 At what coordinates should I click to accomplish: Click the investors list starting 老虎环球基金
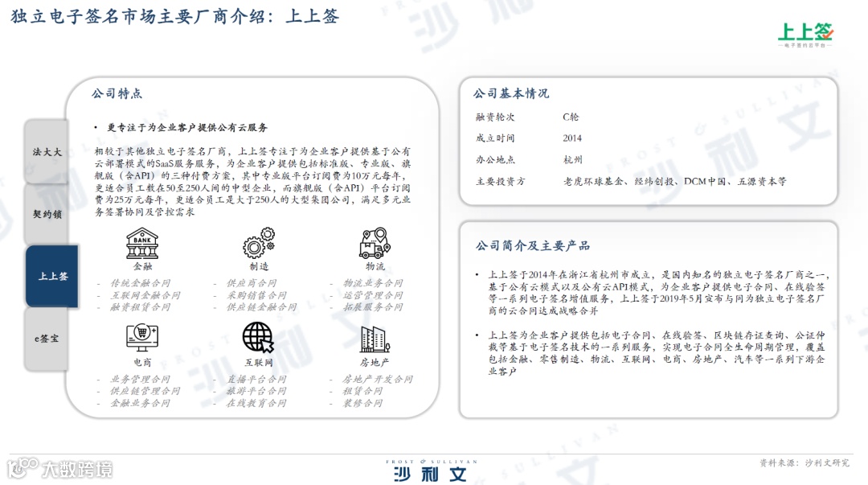[675, 181]
